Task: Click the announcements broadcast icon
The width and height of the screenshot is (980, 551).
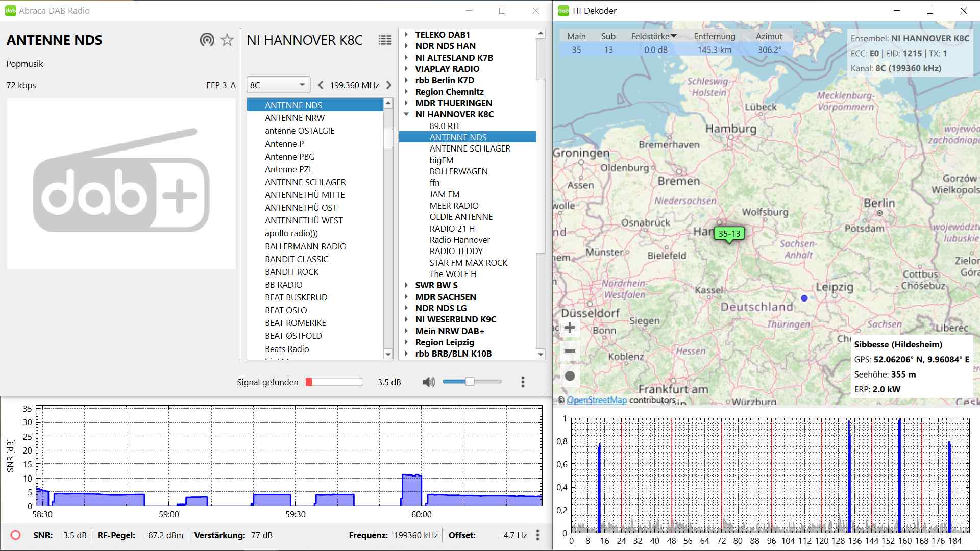Action: [x=207, y=40]
